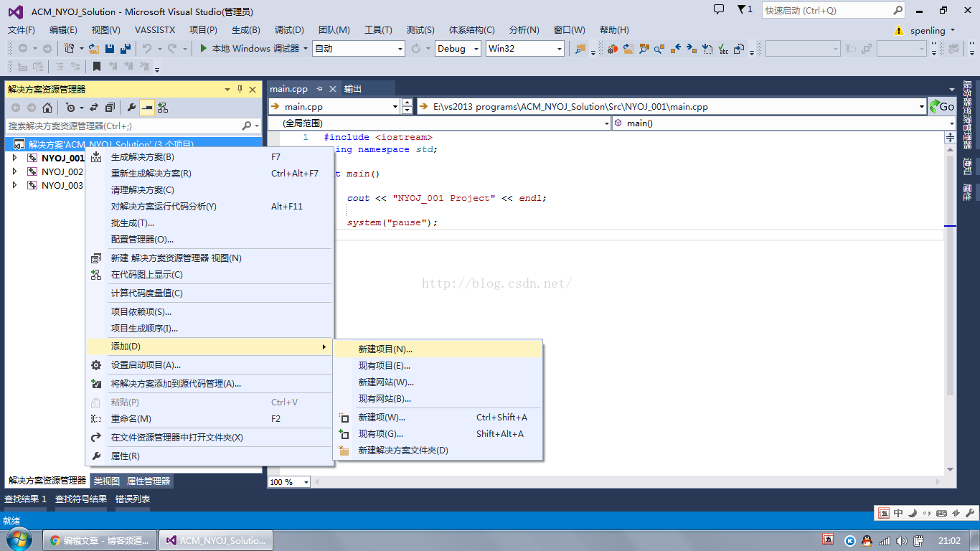
Task: Choose 现有项目(E)... from submenu
Action: pos(438,366)
